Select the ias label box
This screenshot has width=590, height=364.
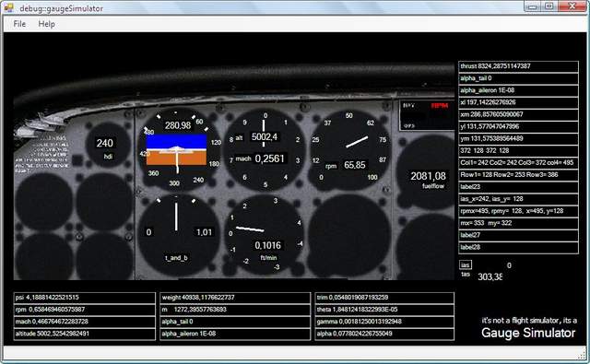click(x=466, y=265)
